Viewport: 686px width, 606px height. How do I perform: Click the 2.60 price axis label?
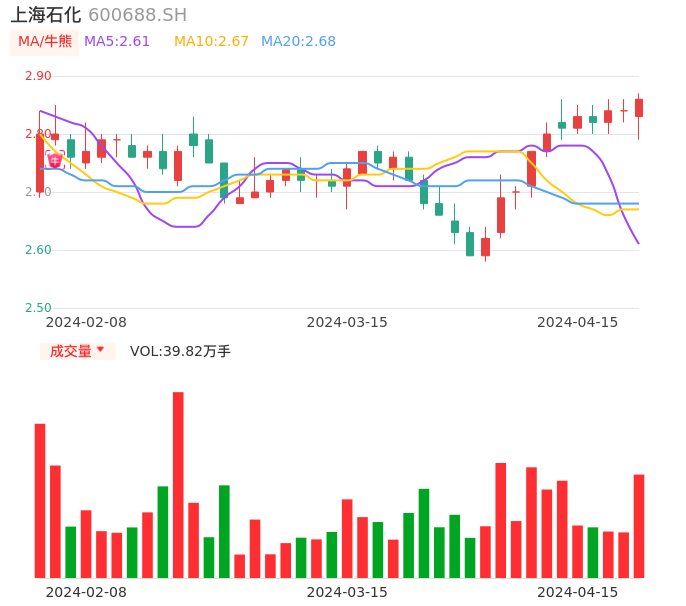(38, 250)
